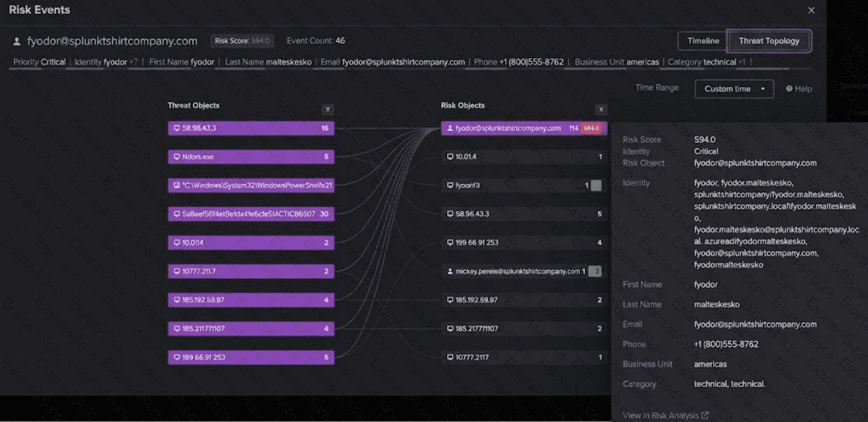Click the Help question mark icon
This screenshot has width=868, height=422.
(789, 89)
